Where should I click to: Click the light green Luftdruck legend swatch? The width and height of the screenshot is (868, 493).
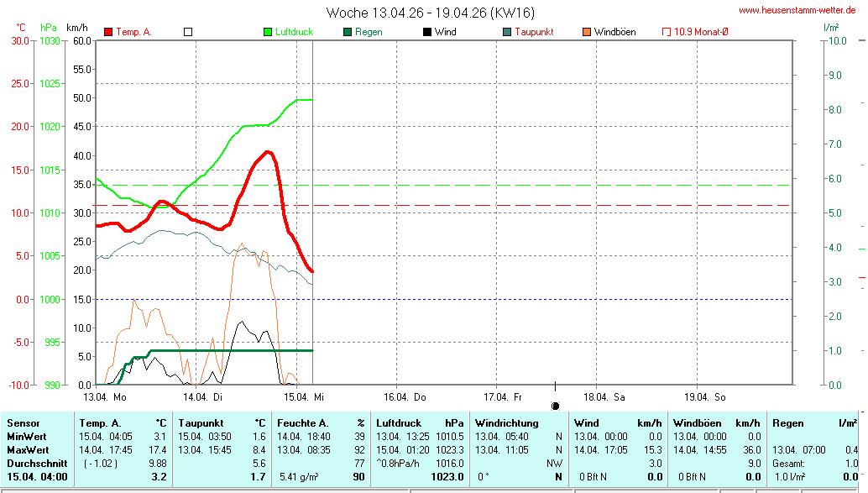click(x=269, y=32)
